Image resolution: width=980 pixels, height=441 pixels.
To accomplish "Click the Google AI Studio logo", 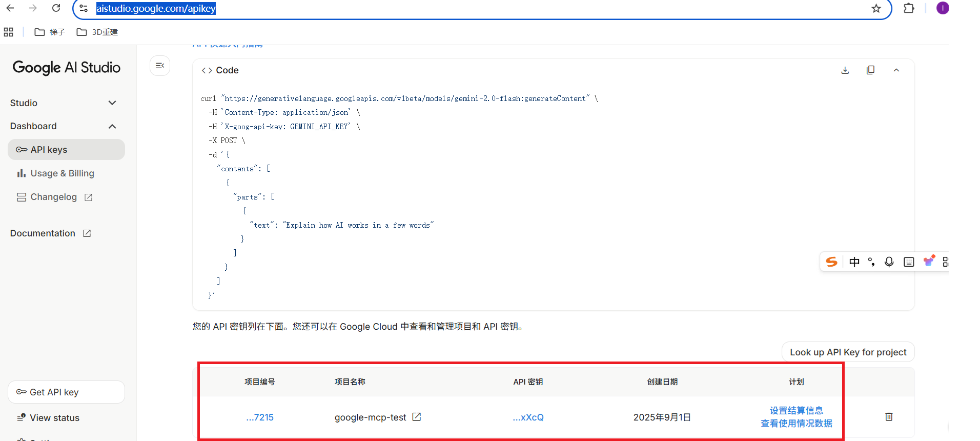I will 67,68.
